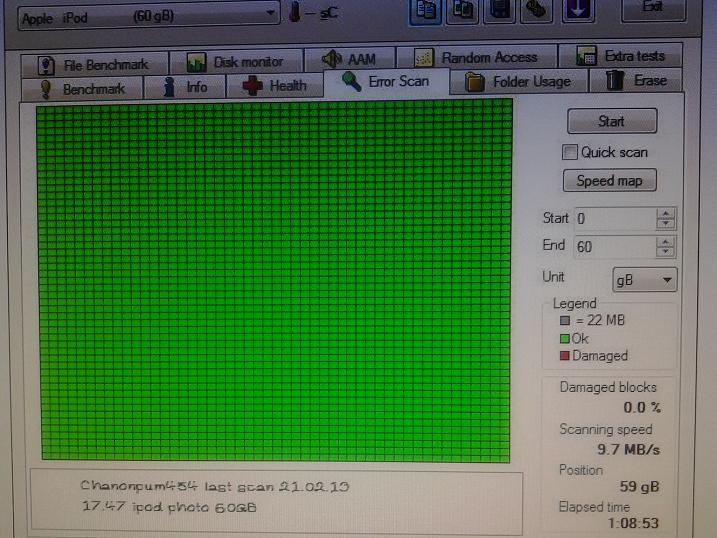Enable the Quick scan checkbox
Image resolution: width=717 pixels, height=538 pixels.
570,152
